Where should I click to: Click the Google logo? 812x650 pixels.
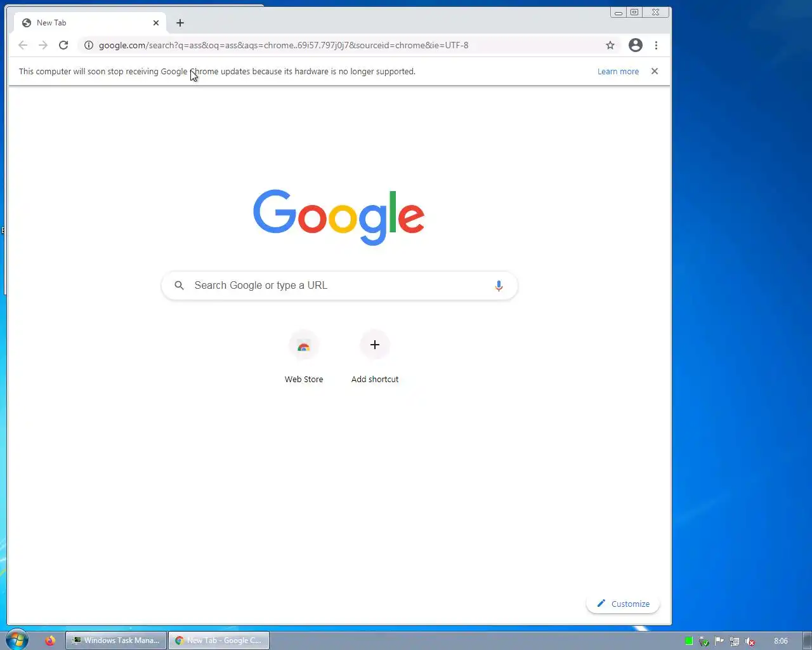pyautogui.click(x=339, y=217)
